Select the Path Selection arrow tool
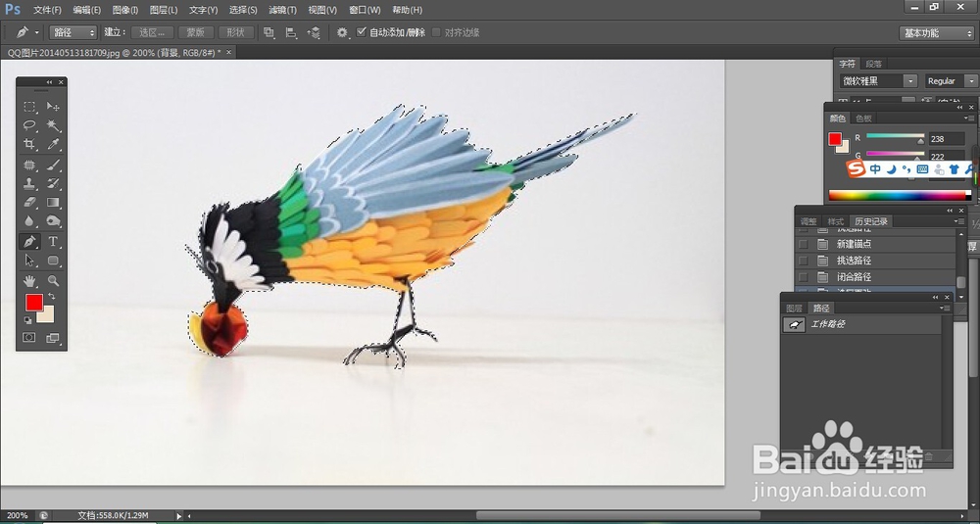Viewport: 980px width, 524px height. [29, 261]
